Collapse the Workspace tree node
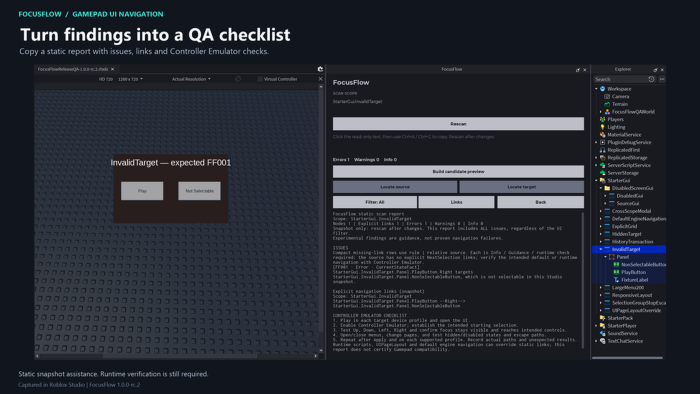700x394 pixels. tap(596, 89)
